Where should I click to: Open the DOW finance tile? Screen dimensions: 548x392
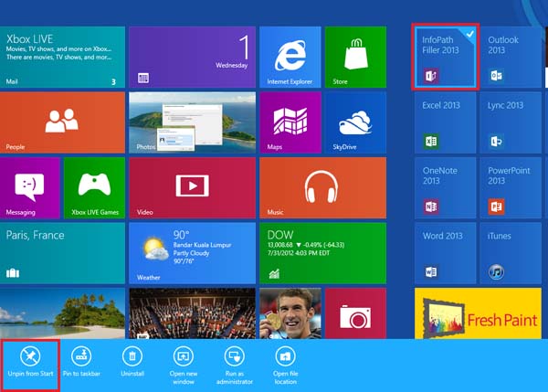pyautogui.click(x=323, y=253)
